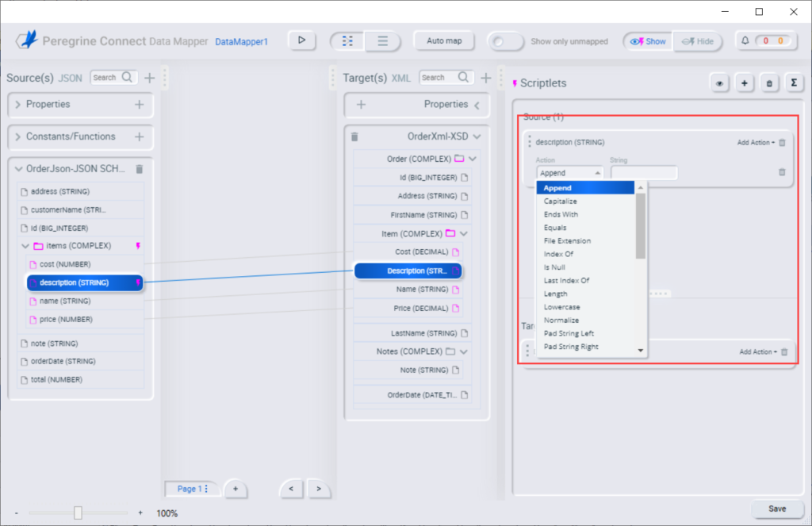The width and height of the screenshot is (812, 526).
Task: Open the Scriptlets visibility eye icon
Action: [719, 82]
